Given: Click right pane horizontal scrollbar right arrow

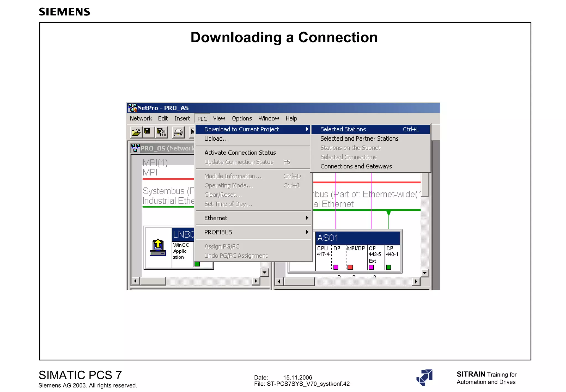Looking at the screenshot, I should click(416, 282).
